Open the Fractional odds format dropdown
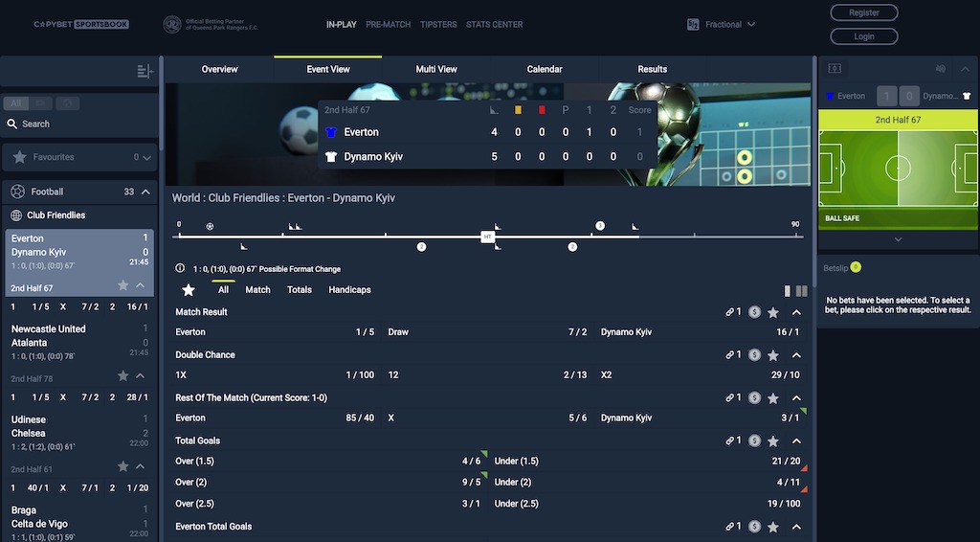The width and height of the screenshot is (980, 542). tap(730, 24)
